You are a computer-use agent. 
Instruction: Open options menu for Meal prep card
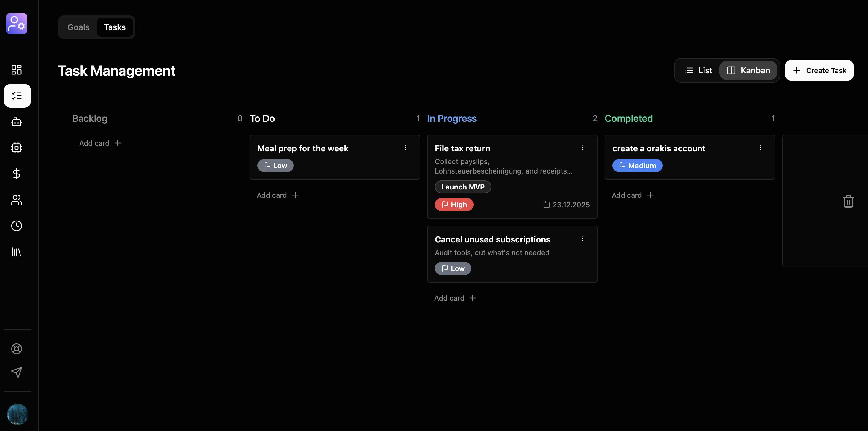click(405, 148)
